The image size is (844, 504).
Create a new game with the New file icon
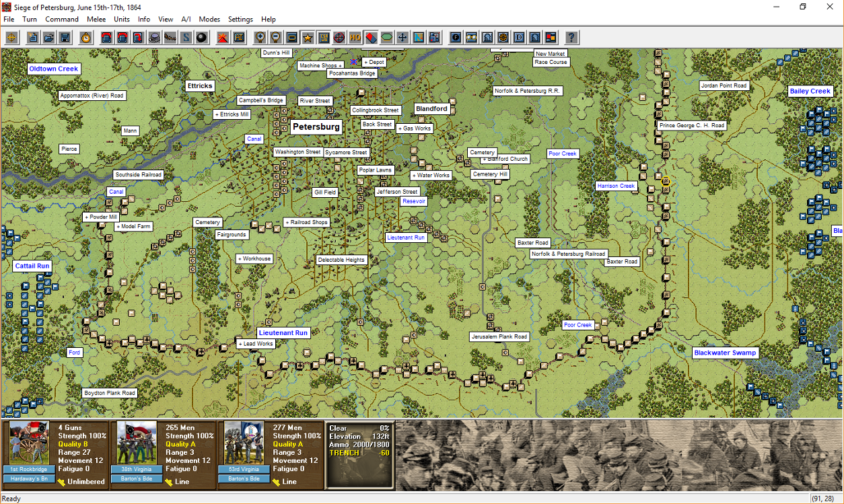(x=32, y=38)
